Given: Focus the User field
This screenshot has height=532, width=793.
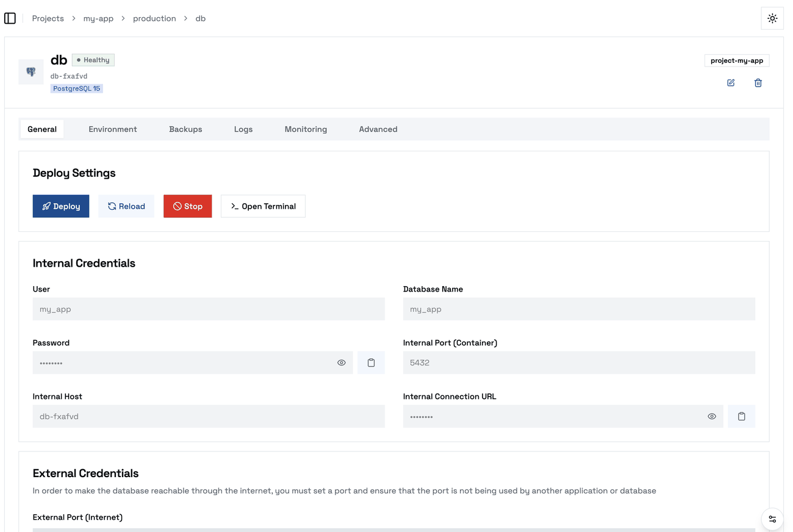Looking at the screenshot, I should click(x=209, y=309).
